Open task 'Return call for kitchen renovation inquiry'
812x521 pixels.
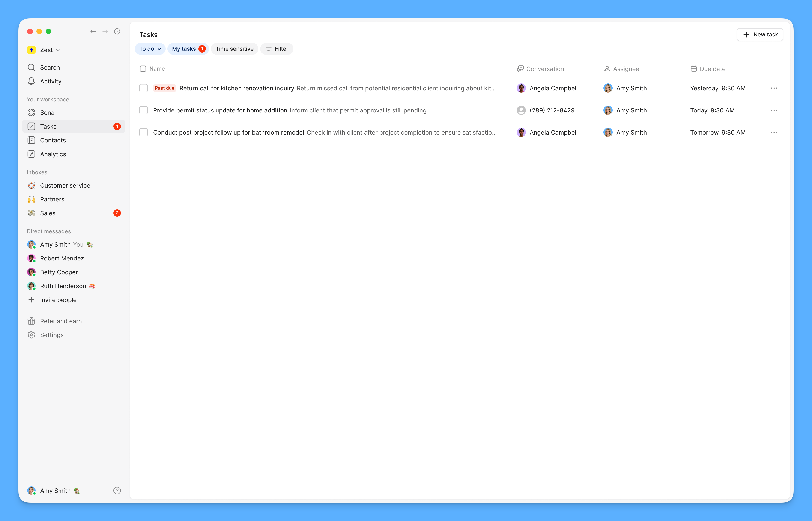237,88
